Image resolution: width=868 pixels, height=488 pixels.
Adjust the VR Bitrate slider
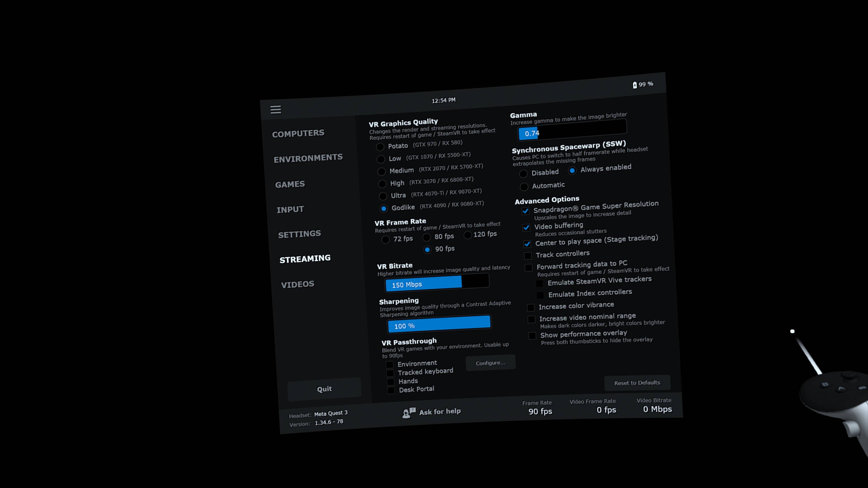coord(437,283)
